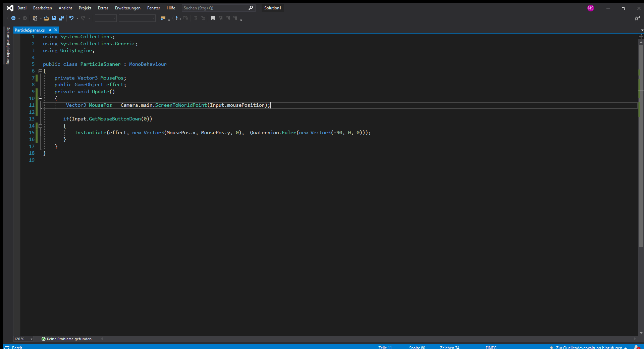Screen dimensions: 644x349
Task: Open the Bearbeiten menu
Action: pyautogui.click(x=43, y=8)
